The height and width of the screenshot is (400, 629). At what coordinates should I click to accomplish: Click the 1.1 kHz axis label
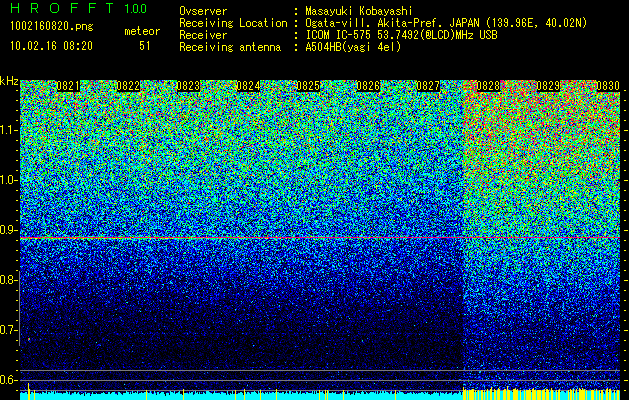(x=8, y=130)
